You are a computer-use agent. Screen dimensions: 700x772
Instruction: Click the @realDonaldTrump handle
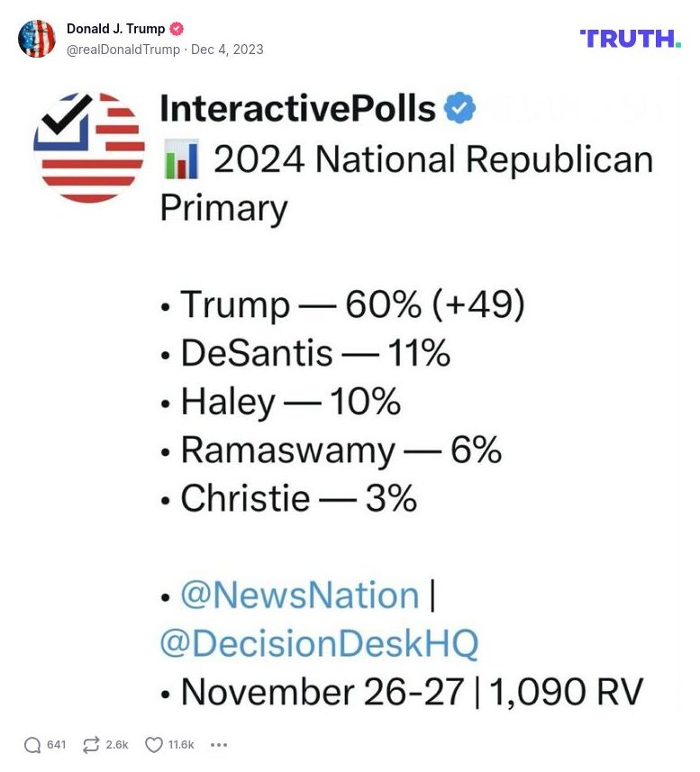click(123, 50)
